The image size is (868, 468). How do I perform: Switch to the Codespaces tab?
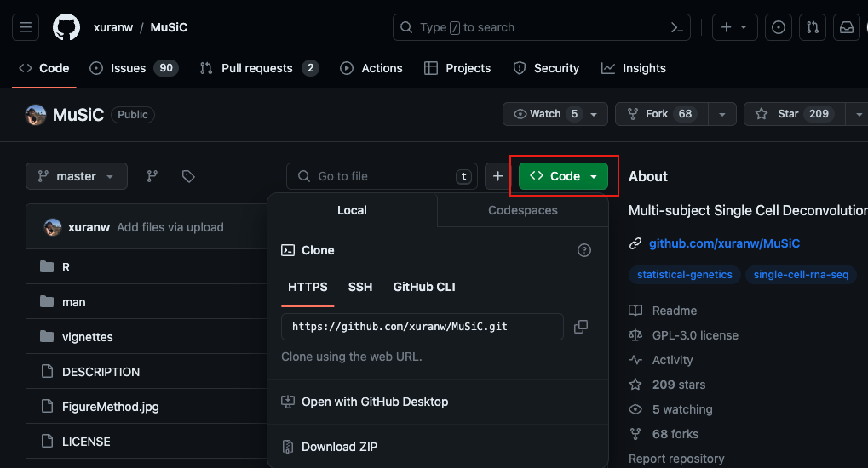coord(522,210)
